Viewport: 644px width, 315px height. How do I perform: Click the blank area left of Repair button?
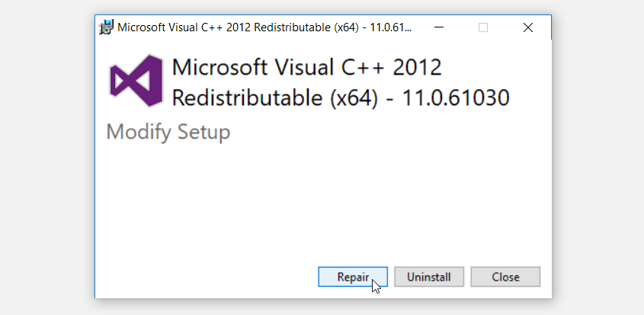pyautogui.click(x=206, y=277)
